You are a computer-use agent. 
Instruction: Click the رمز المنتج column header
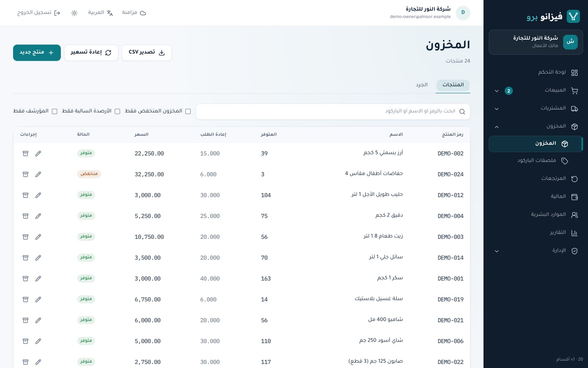click(452, 135)
